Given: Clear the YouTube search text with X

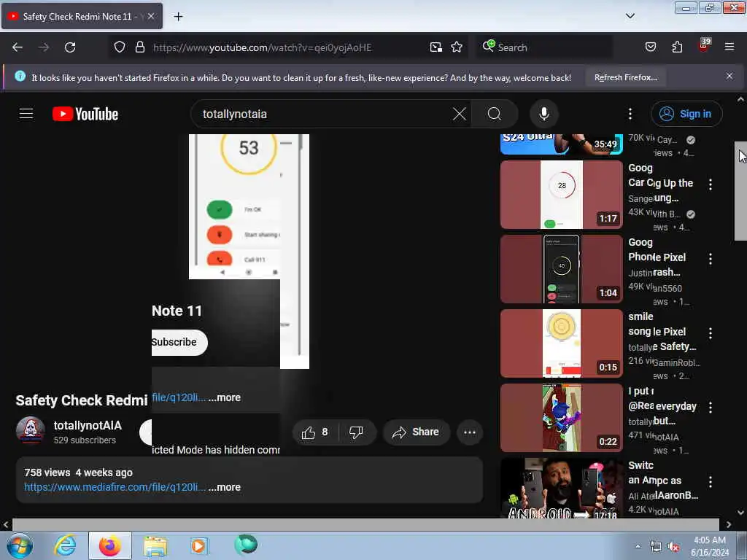Looking at the screenshot, I should [460, 114].
